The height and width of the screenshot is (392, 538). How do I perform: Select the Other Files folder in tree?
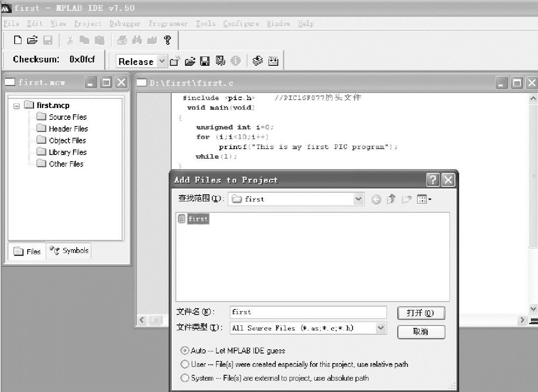tap(60, 164)
